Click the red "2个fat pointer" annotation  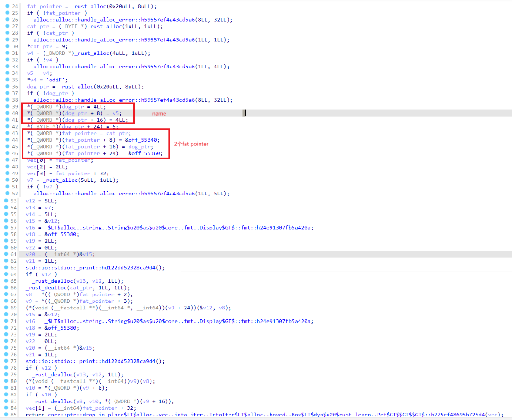tap(191, 144)
